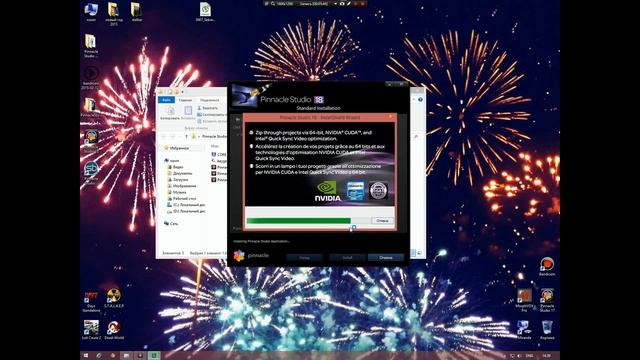
Task: Open the Поделиться ribbon tab in Explorer
Action: pos(210,100)
